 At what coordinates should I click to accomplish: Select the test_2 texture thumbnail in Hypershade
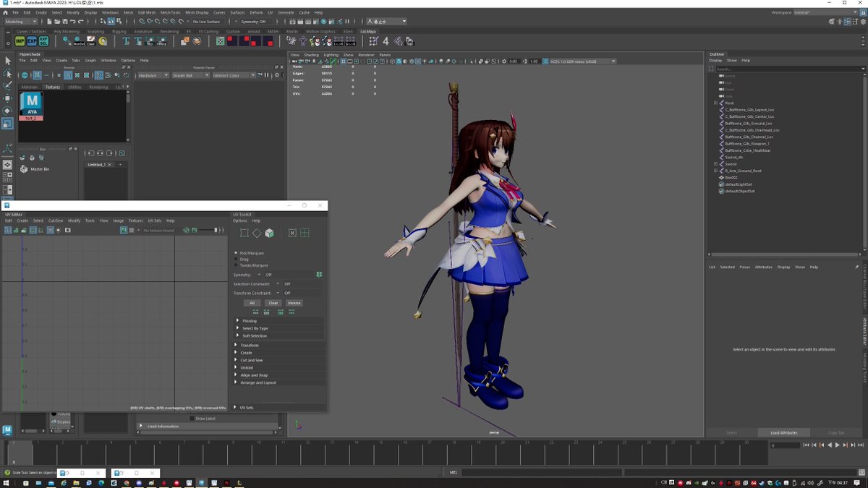(32, 106)
